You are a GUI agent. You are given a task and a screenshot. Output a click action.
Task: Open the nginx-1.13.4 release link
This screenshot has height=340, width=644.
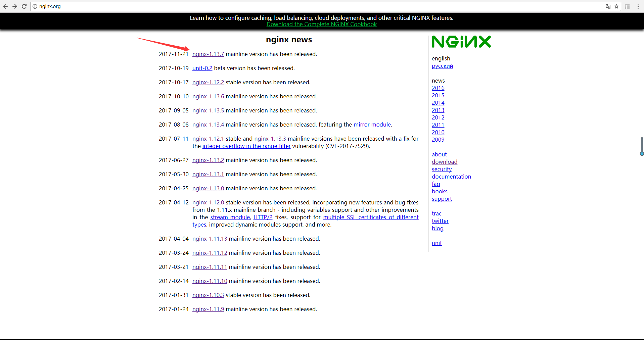coord(208,125)
